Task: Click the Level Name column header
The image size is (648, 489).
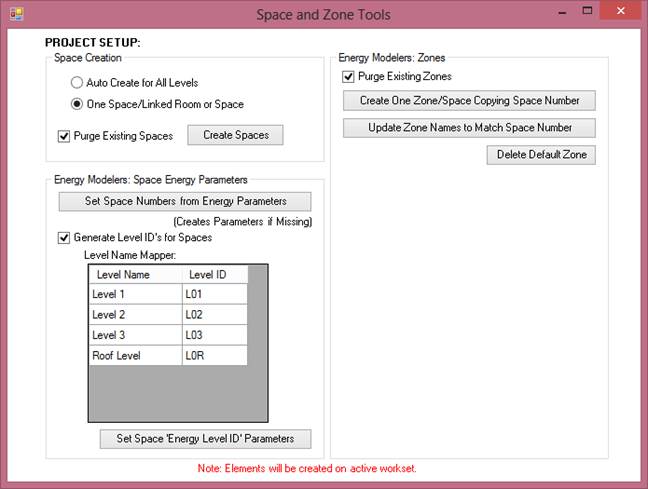Action: coord(135,274)
